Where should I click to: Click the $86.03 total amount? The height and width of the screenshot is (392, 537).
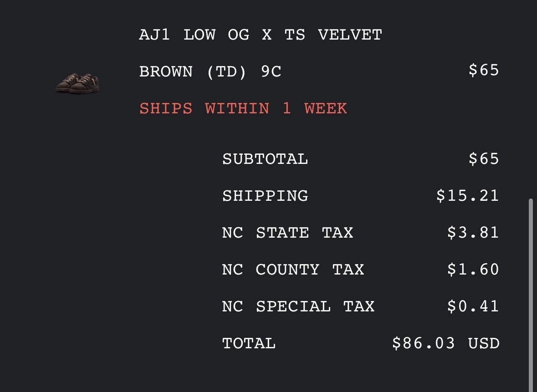point(424,343)
